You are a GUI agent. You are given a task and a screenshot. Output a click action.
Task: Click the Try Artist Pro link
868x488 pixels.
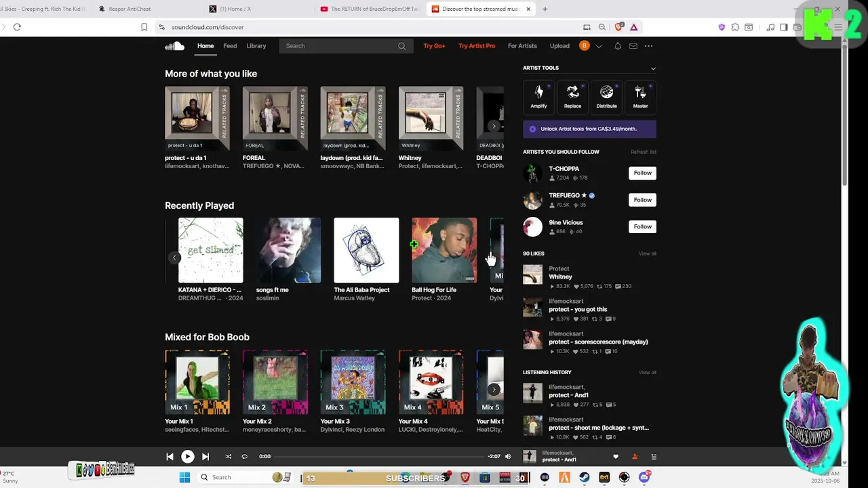pos(477,46)
